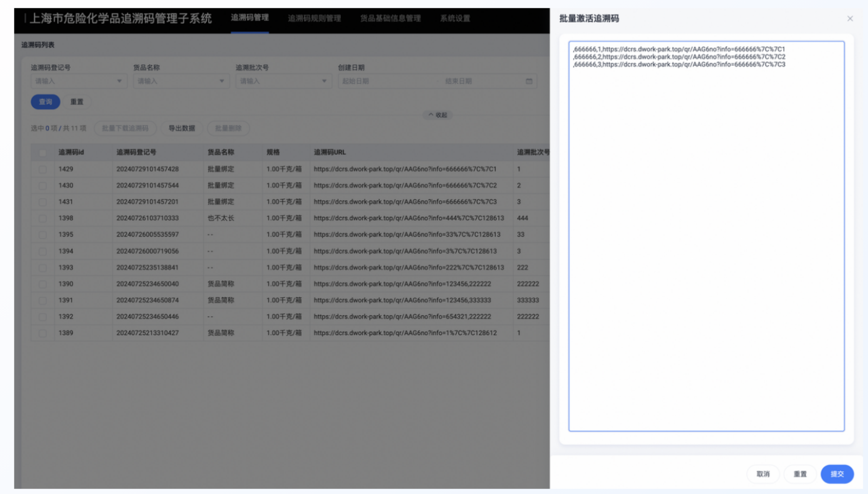The image size is (868, 494).
Task: Export data using 导出数据
Action: point(181,128)
